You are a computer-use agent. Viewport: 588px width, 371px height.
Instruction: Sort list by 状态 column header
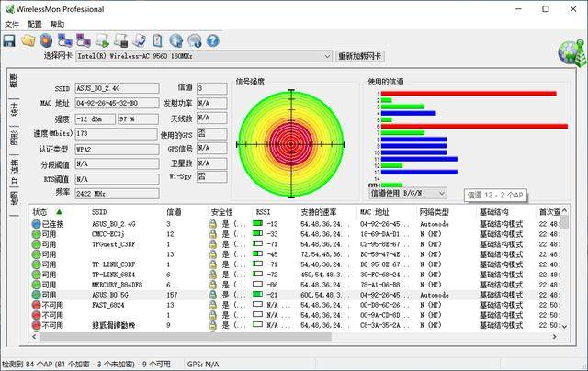[x=46, y=212]
